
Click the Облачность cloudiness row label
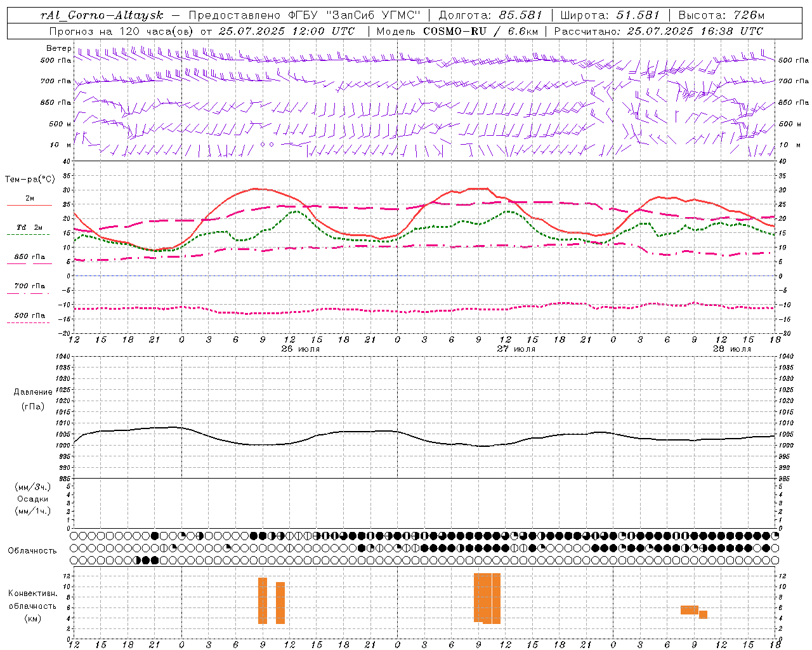click(x=32, y=550)
